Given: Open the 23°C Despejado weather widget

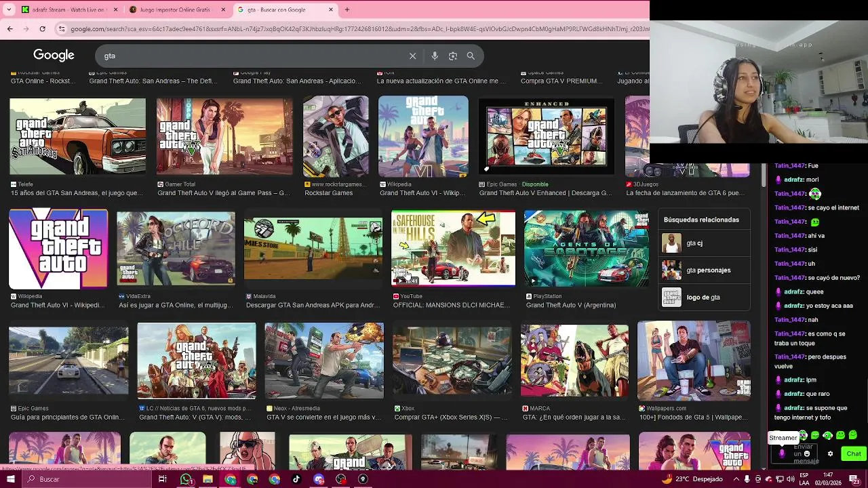Looking at the screenshot, I should point(691,479).
